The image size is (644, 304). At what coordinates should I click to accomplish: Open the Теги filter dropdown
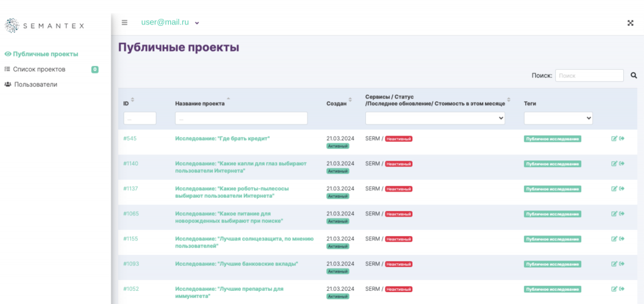(558, 118)
